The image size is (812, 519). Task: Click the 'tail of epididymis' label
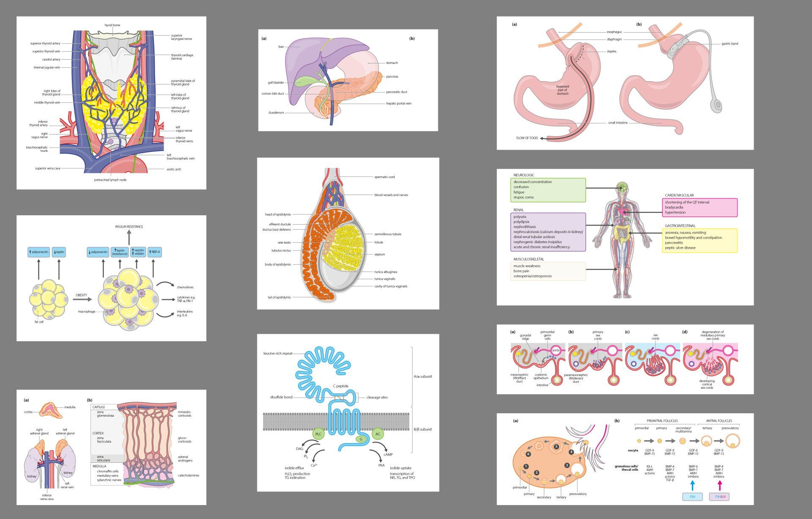tap(279, 297)
